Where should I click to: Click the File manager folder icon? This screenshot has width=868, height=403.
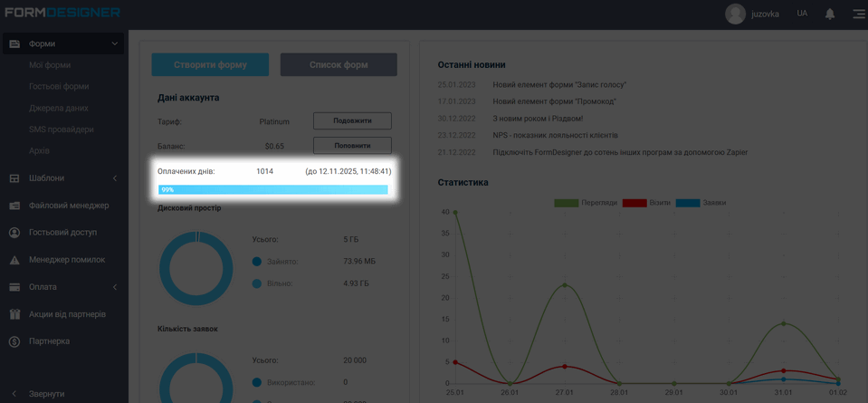14,206
